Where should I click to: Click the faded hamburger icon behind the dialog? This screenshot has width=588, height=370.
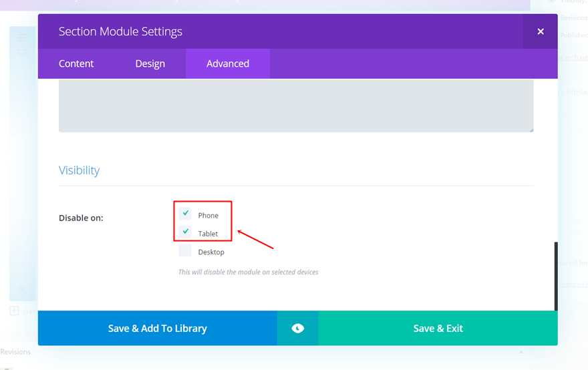[22, 38]
